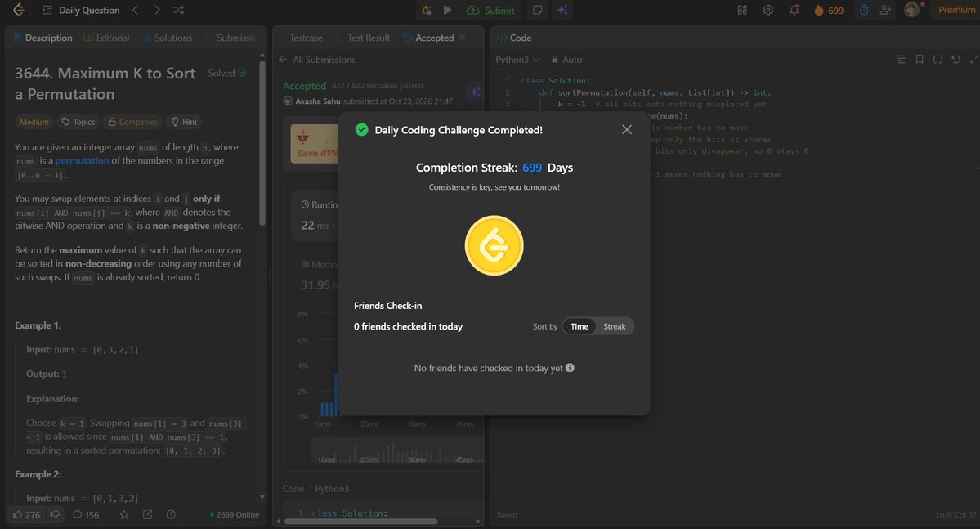This screenshot has height=529, width=980.
Task: Expand code editor to fullscreen
Action: pyautogui.click(x=973, y=60)
